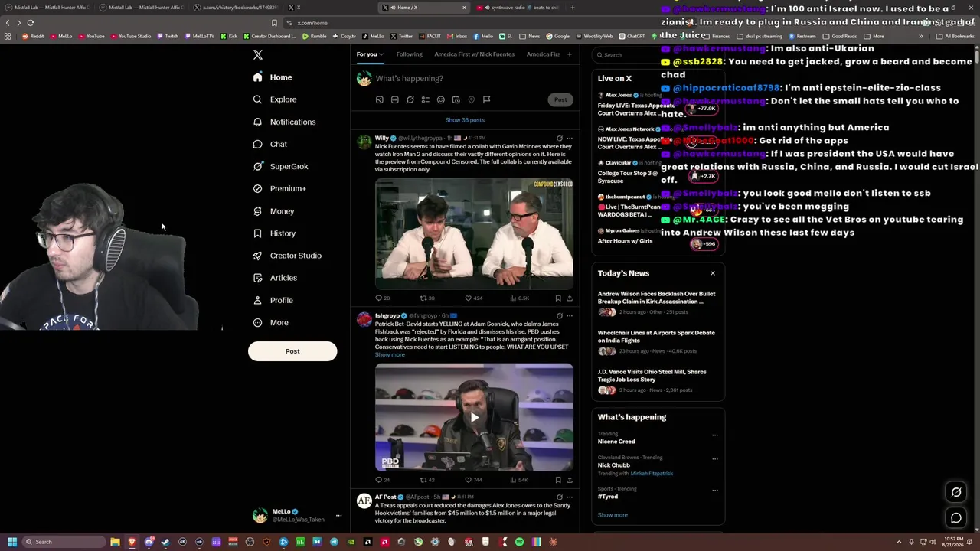Dismiss the Today's News panel

(x=712, y=273)
